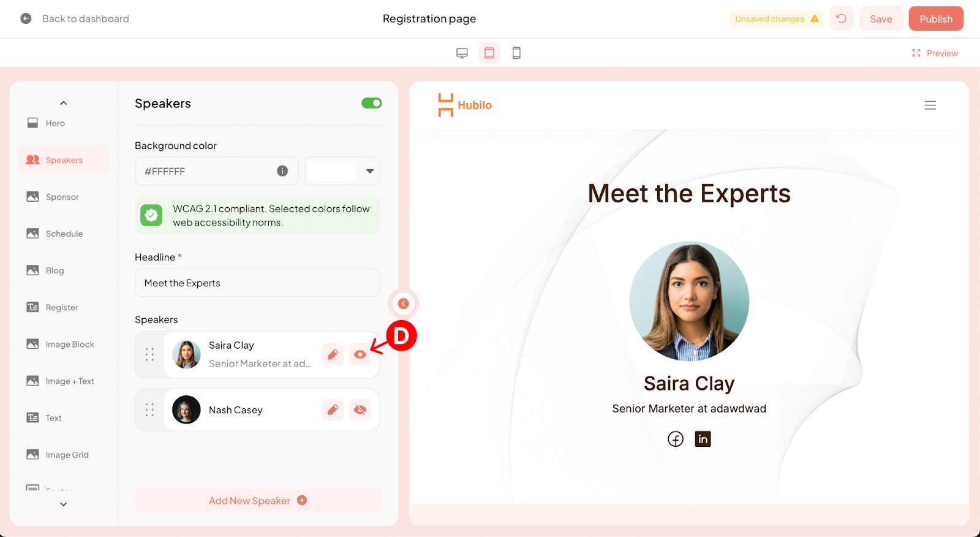980x537 pixels.
Task: Click the WCAG compliant badge icon
Action: [151, 215]
